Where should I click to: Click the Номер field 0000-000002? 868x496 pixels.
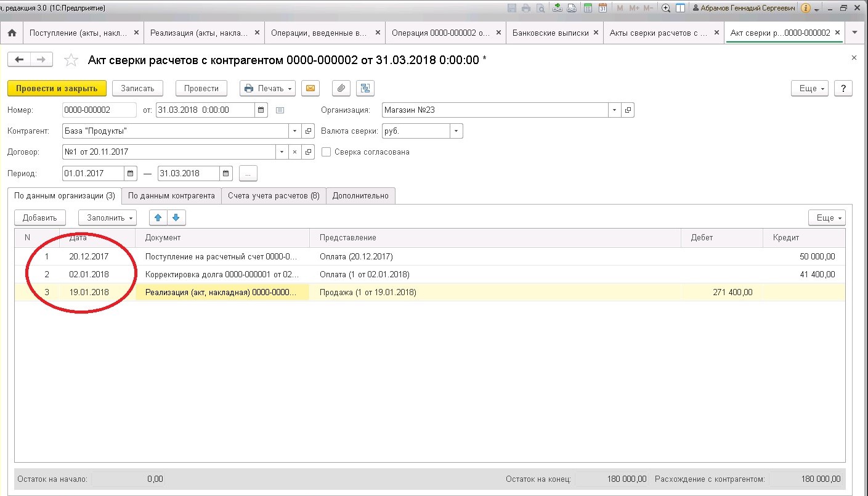click(99, 110)
